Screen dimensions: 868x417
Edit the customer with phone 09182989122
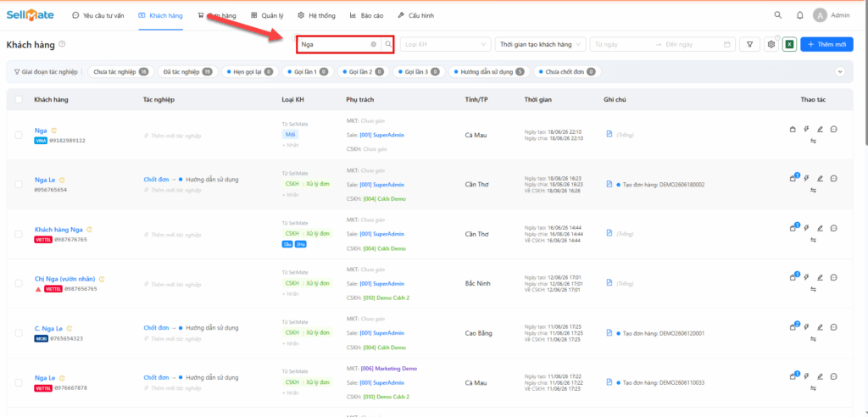click(x=820, y=129)
